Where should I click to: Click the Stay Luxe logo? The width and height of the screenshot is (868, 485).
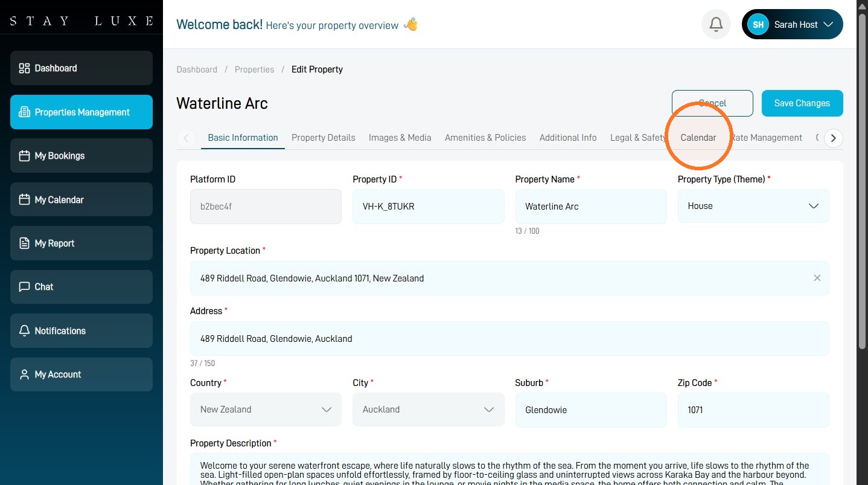[x=81, y=21]
